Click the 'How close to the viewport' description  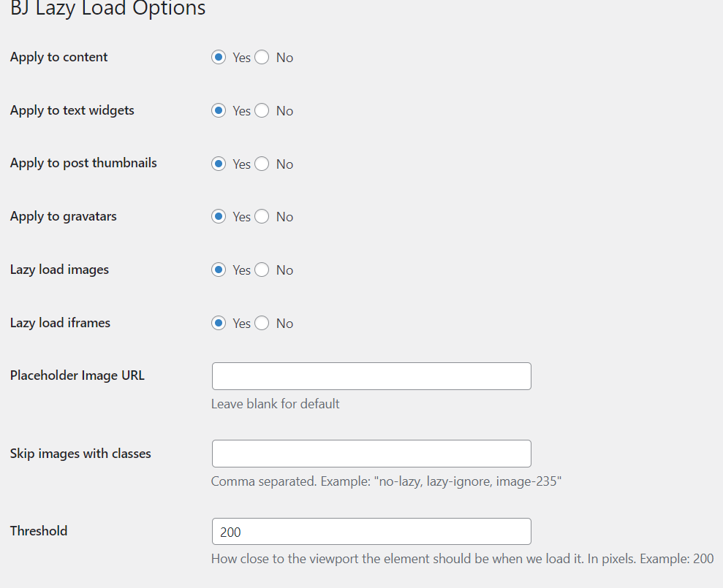[463, 559]
